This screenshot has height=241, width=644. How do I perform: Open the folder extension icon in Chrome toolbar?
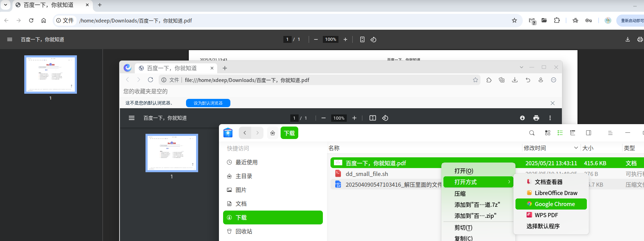tap(544, 20)
